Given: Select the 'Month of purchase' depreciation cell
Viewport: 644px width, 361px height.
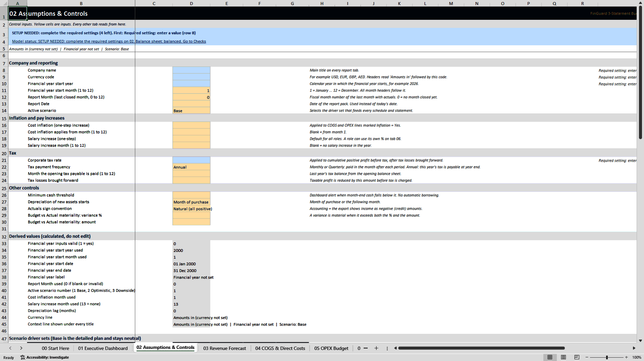Looking at the screenshot, I should point(191,202).
